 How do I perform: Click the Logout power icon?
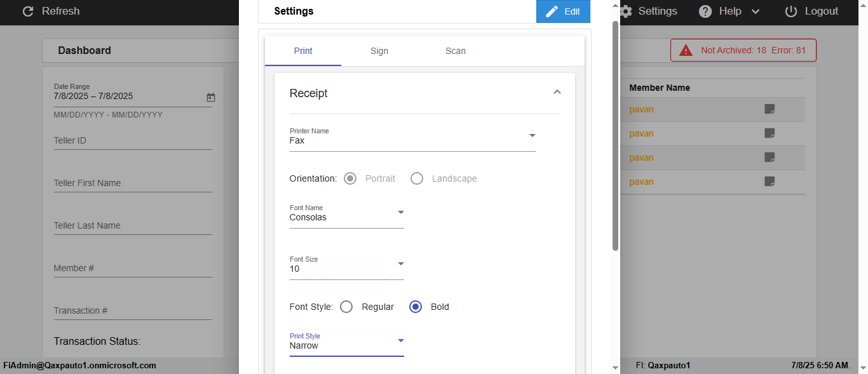(x=791, y=11)
